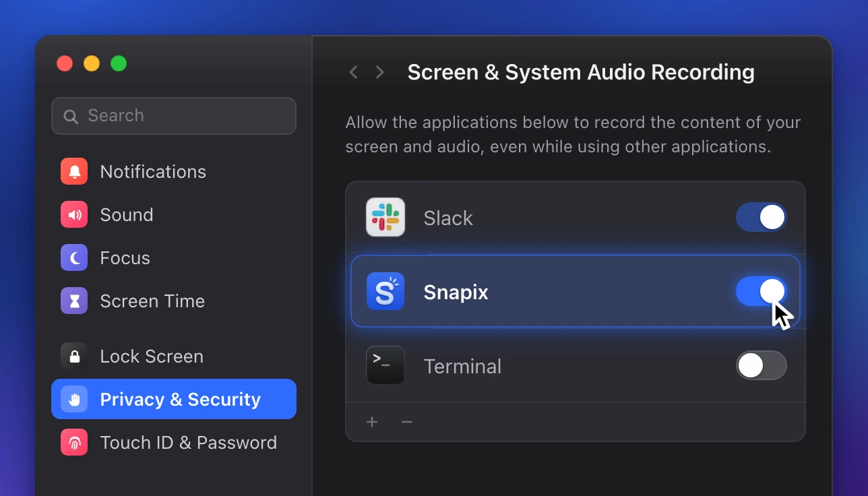Open Lock Screen settings
The height and width of the screenshot is (496, 868).
[174, 356]
